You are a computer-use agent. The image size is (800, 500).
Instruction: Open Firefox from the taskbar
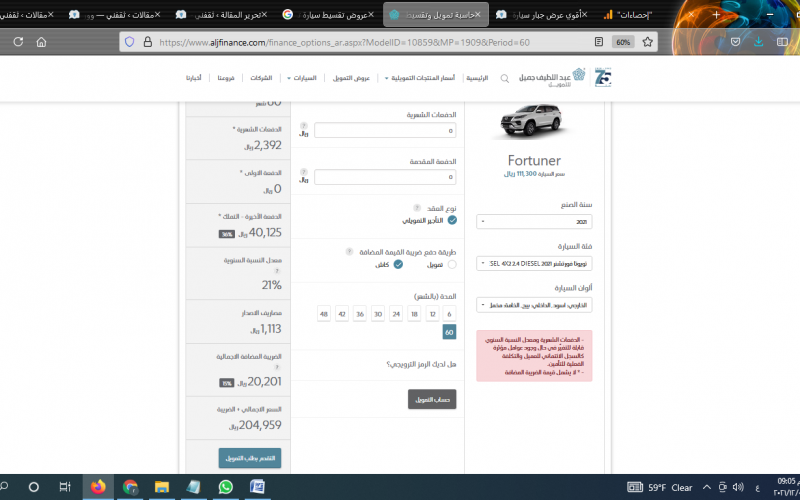98,487
